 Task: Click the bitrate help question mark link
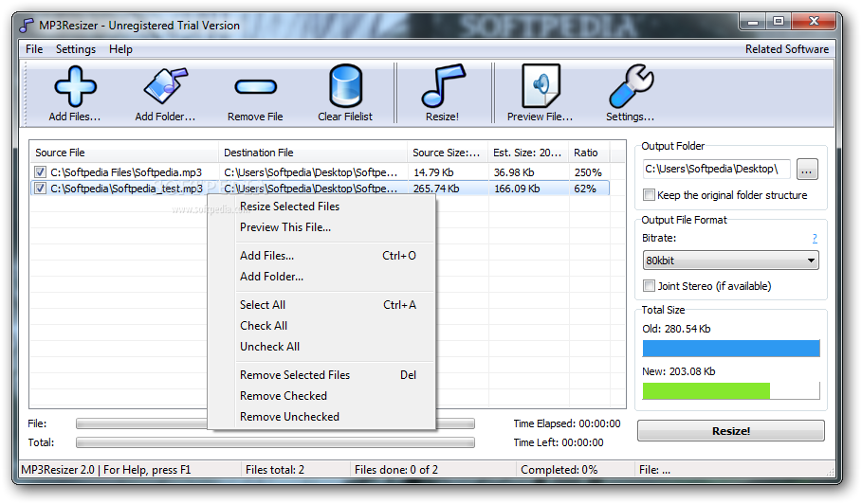pyautogui.click(x=815, y=239)
